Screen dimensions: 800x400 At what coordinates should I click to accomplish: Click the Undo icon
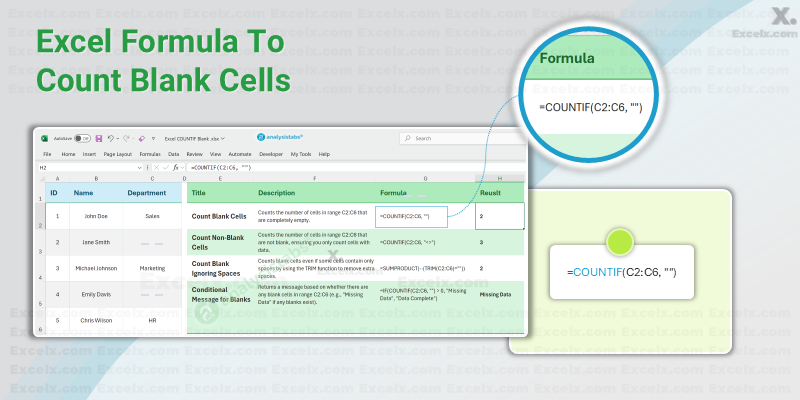111,138
